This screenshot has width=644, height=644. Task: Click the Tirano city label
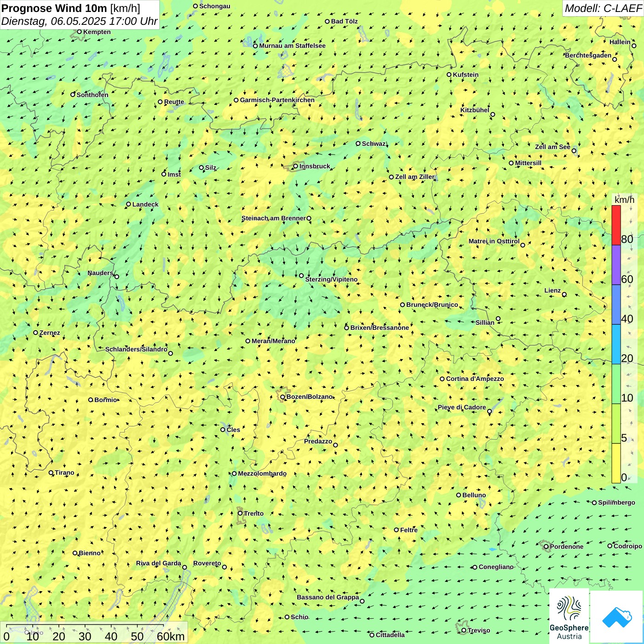coord(64,472)
